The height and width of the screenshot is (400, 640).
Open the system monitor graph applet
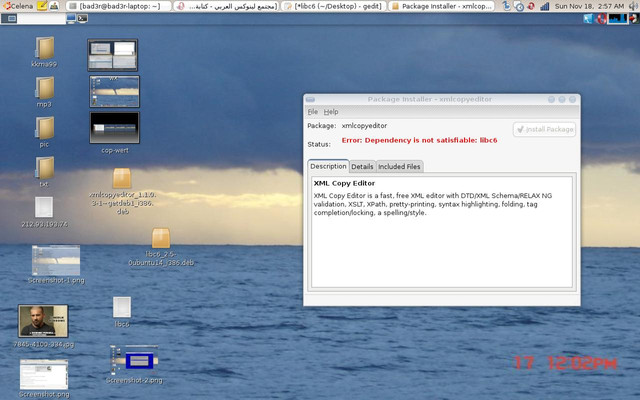tap(617, 18)
